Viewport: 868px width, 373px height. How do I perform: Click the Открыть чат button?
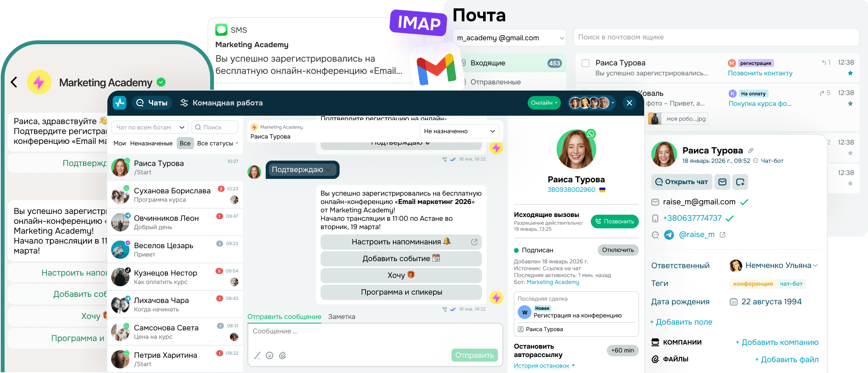pos(681,182)
